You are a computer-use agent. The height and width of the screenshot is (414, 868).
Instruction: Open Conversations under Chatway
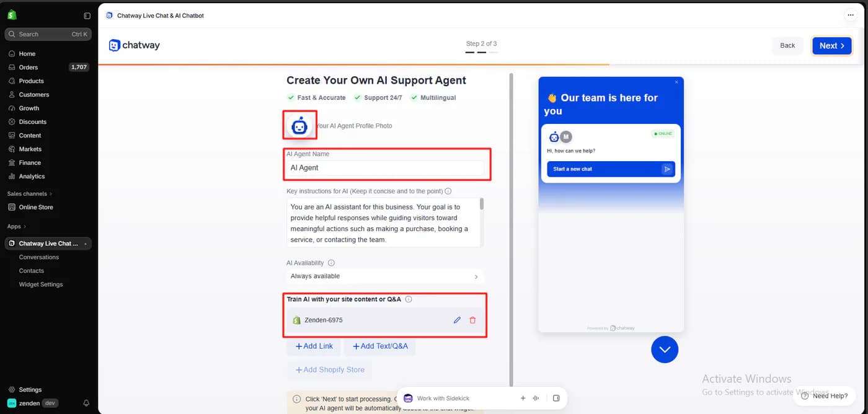(x=39, y=257)
